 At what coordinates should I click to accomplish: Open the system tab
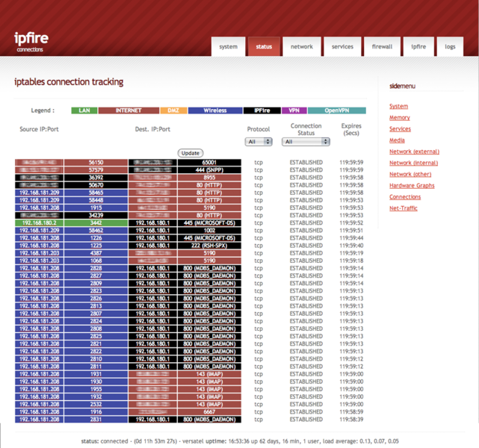pos(228,46)
